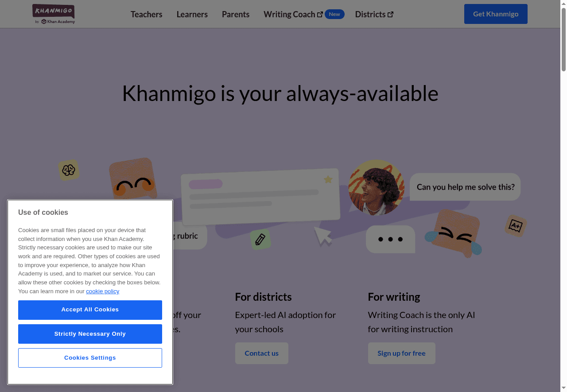Open the cookie policy link

[102, 291]
